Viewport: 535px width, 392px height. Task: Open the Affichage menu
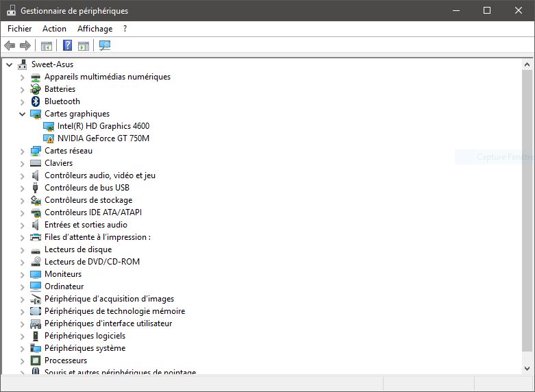[x=95, y=29]
